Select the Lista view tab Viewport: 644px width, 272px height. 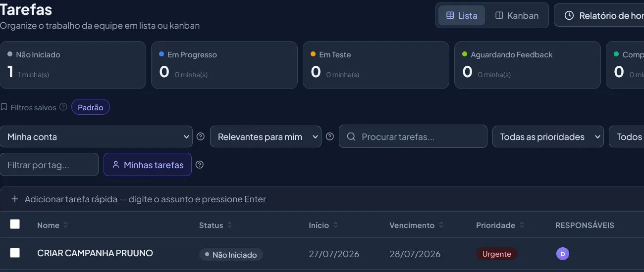point(462,15)
